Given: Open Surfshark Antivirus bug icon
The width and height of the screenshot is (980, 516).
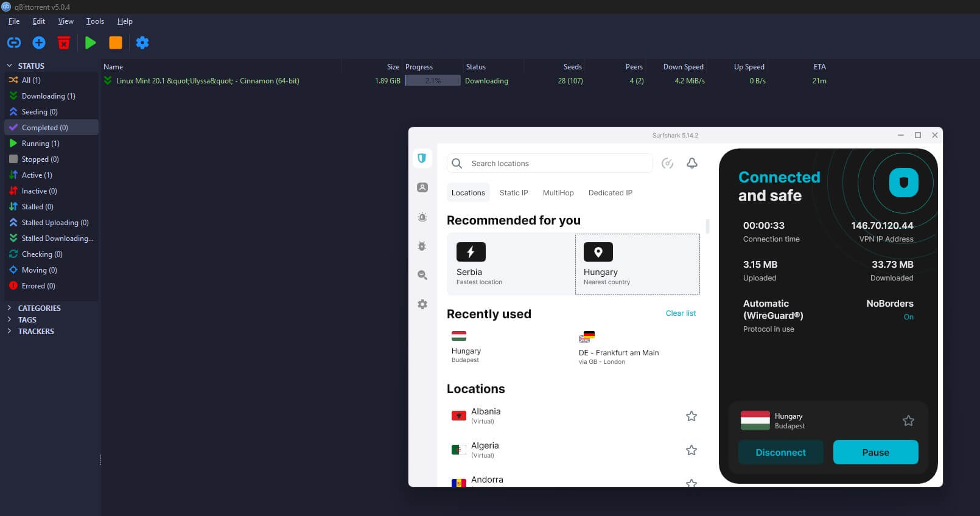Looking at the screenshot, I should 422,246.
